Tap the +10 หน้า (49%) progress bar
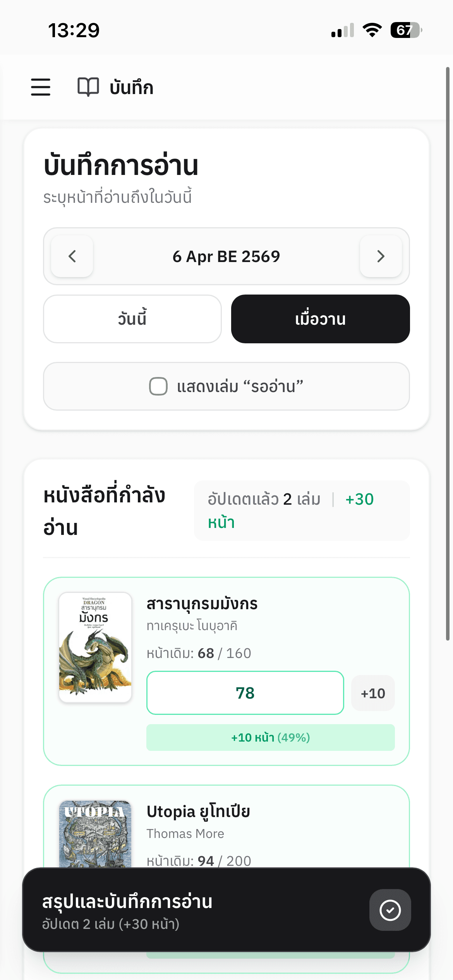 270,737
